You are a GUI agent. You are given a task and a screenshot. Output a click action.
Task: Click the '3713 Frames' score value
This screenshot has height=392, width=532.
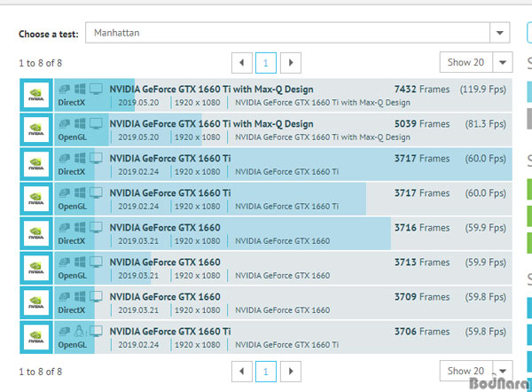pos(422,263)
